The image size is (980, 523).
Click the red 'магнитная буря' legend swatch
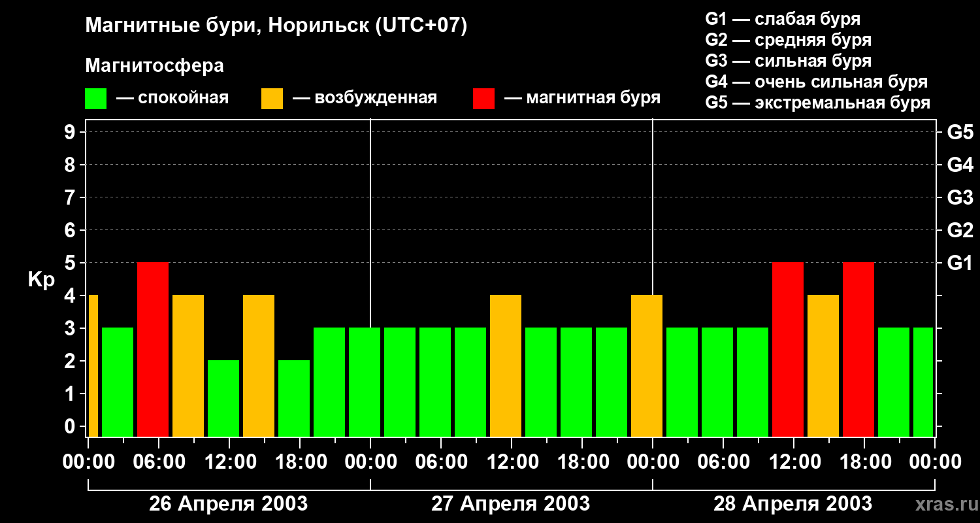point(483,99)
